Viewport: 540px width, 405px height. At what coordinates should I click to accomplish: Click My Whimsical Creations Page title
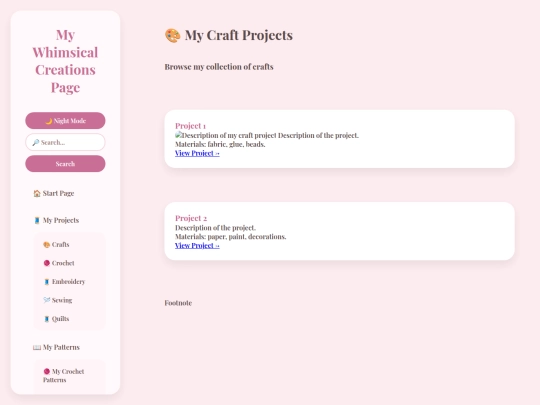65,61
